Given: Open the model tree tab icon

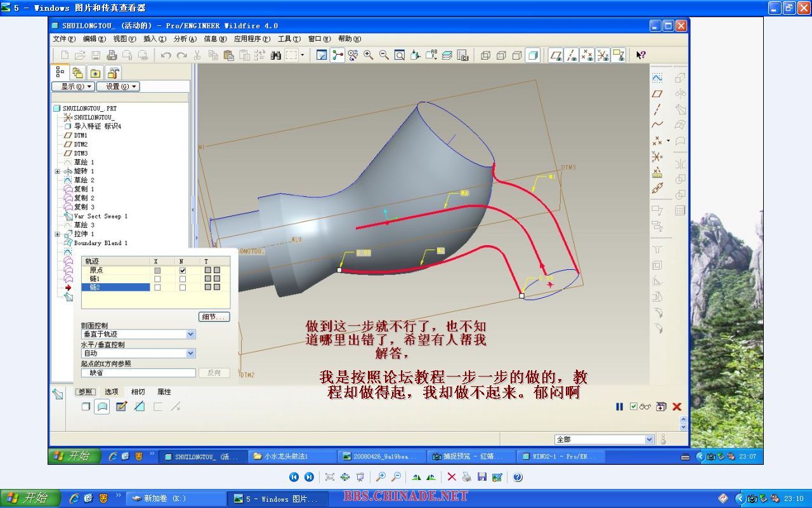Looking at the screenshot, I should [x=61, y=72].
